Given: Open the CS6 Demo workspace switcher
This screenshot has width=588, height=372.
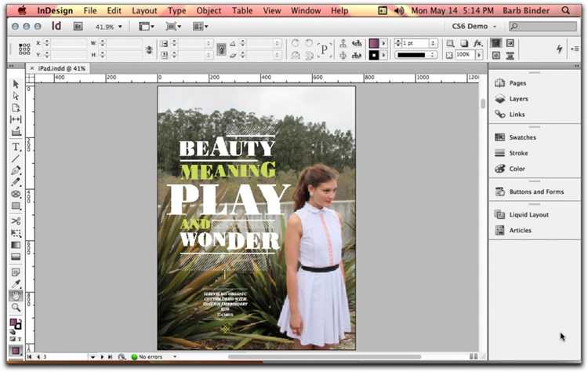Looking at the screenshot, I should (x=474, y=26).
